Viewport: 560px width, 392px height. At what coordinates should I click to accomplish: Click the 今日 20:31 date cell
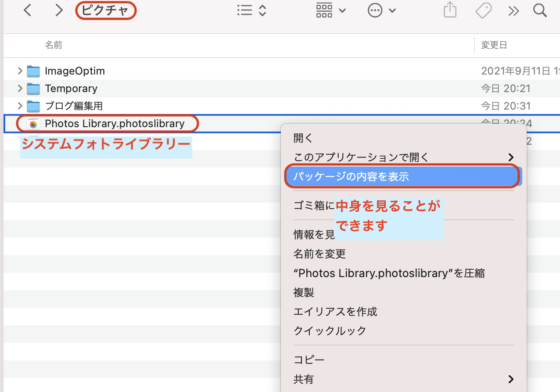[506, 106]
